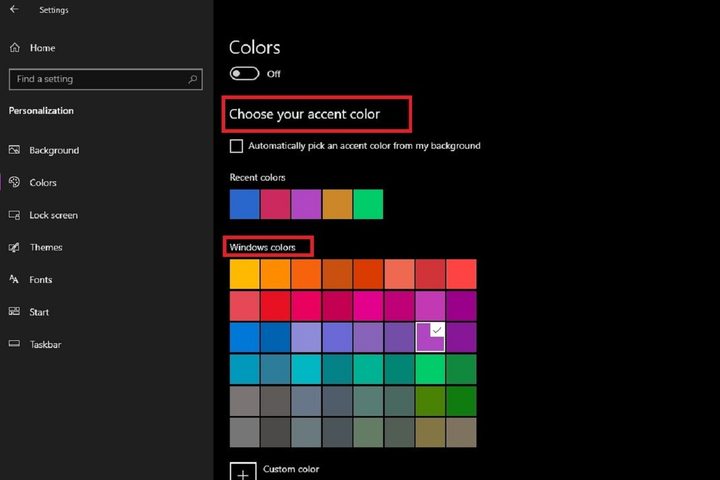This screenshot has width=720, height=480.
Task: Select the Background picture icon
Action: (x=14, y=150)
